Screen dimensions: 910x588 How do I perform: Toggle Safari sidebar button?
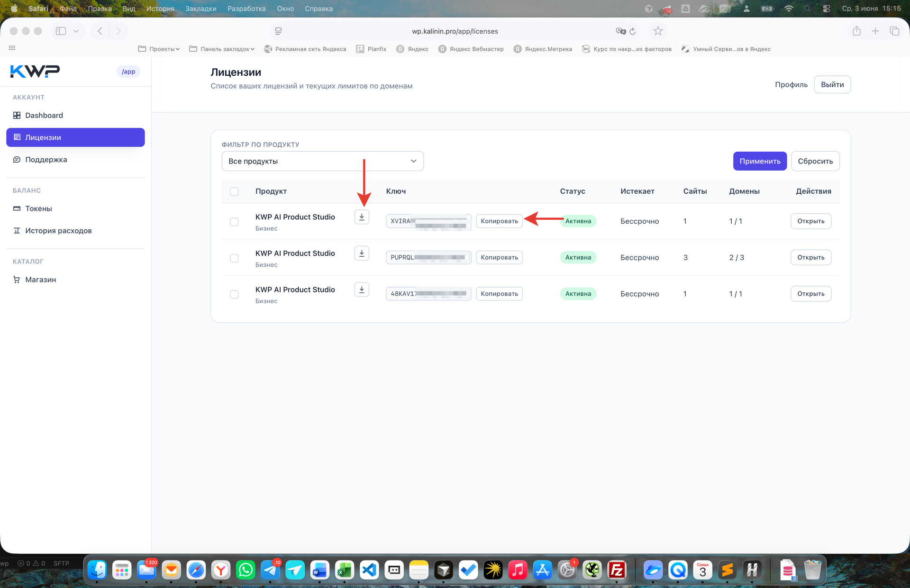61,31
